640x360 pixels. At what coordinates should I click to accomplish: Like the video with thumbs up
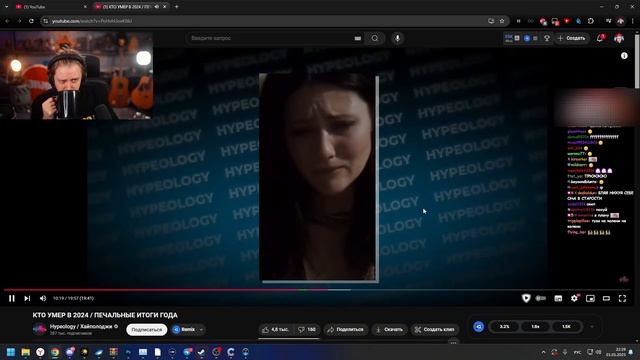tap(276, 329)
